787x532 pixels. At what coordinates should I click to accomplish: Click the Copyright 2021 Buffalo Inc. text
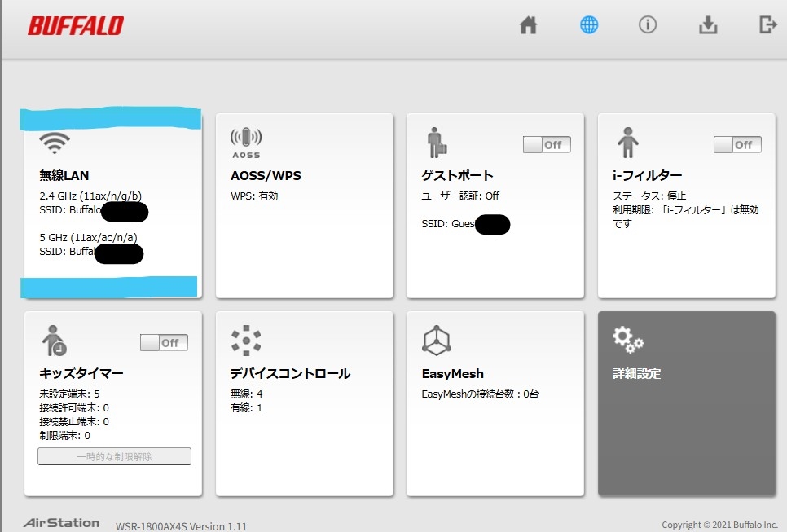pyautogui.click(x=719, y=525)
